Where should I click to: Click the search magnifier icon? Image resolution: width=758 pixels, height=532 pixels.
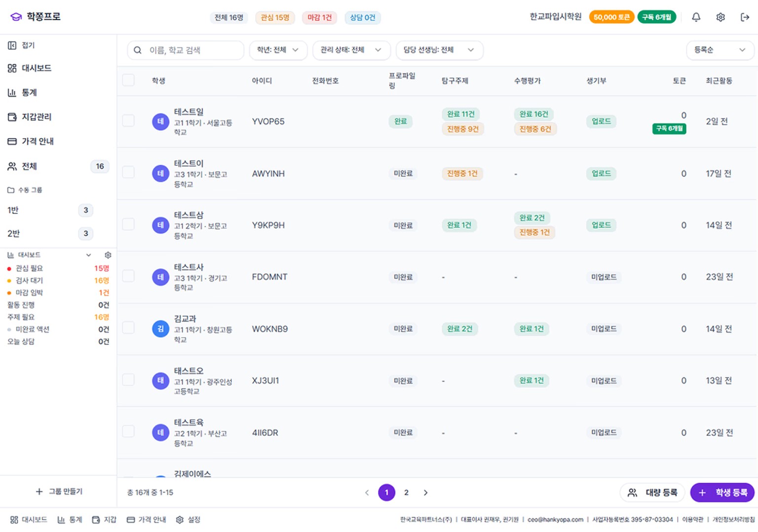pyautogui.click(x=138, y=50)
